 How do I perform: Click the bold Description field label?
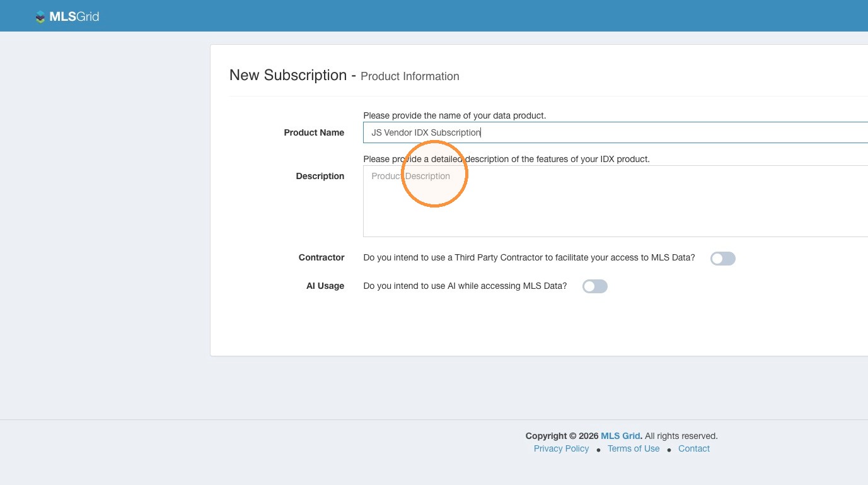point(320,176)
